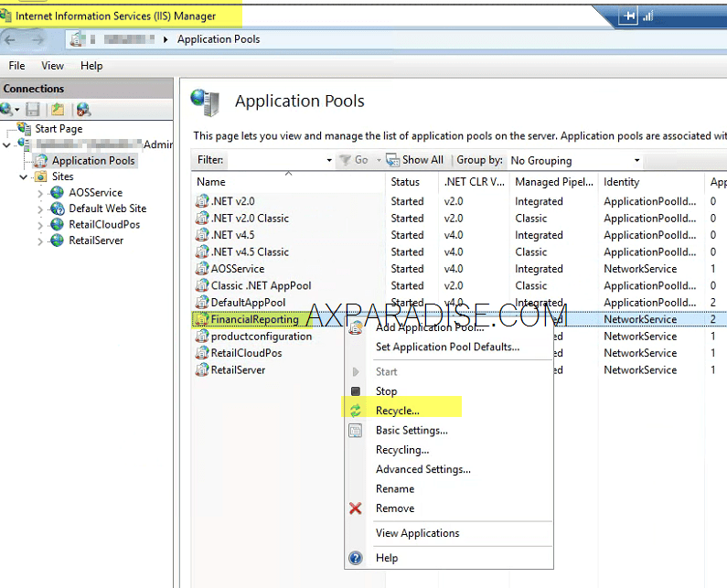Click in the Filter text field
The width and height of the screenshot is (727, 588).
274,160
